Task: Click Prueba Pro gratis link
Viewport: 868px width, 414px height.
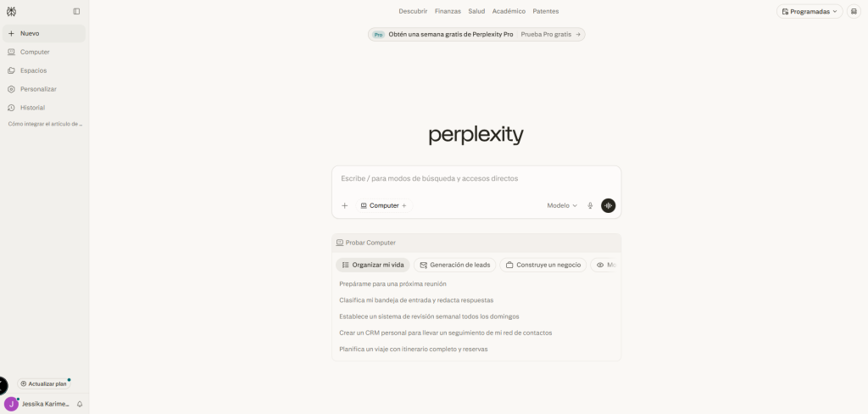Action: [550, 35]
